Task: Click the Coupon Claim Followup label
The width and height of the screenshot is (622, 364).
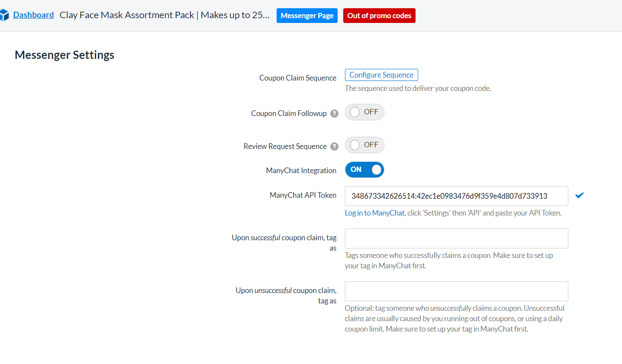Action: tap(289, 113)
